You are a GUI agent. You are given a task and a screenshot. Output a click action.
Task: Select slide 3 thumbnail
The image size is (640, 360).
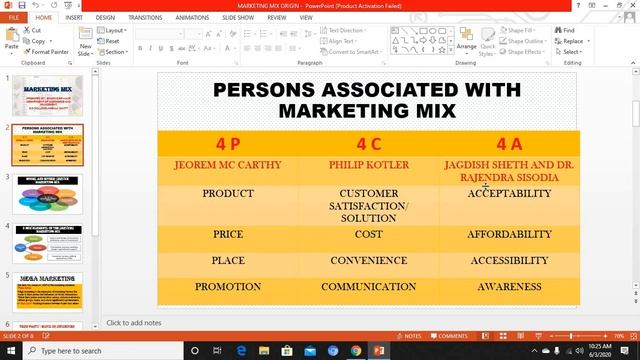coord(47,194)
